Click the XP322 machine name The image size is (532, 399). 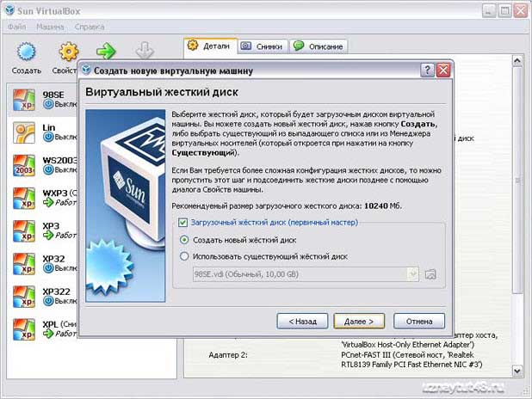[x=56, y=292]
